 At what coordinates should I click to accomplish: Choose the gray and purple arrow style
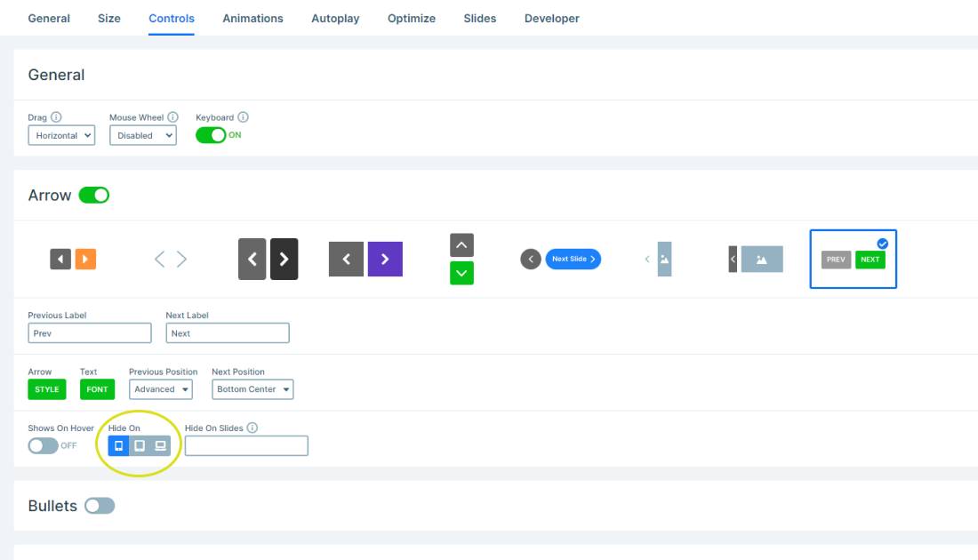[365, 259]
